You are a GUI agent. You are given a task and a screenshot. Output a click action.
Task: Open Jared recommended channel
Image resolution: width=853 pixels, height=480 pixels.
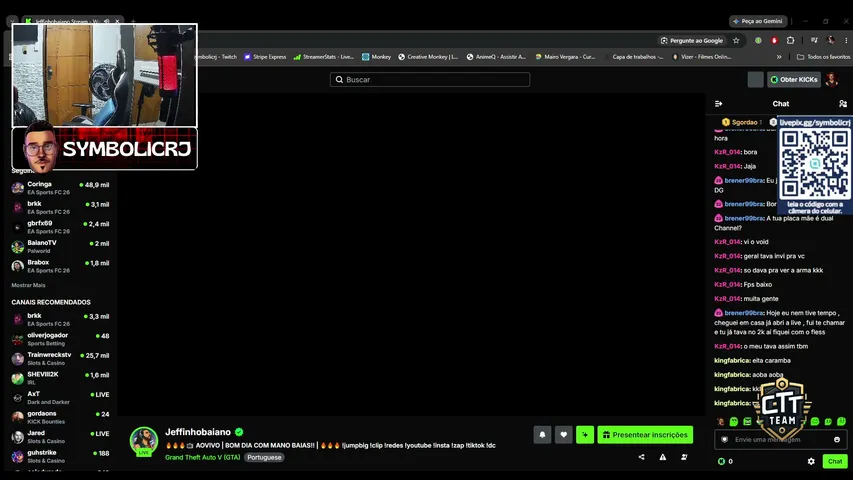60,437
